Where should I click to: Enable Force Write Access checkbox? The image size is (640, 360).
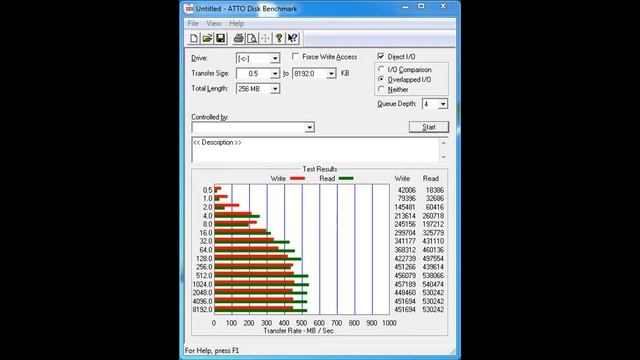(296, 56)
